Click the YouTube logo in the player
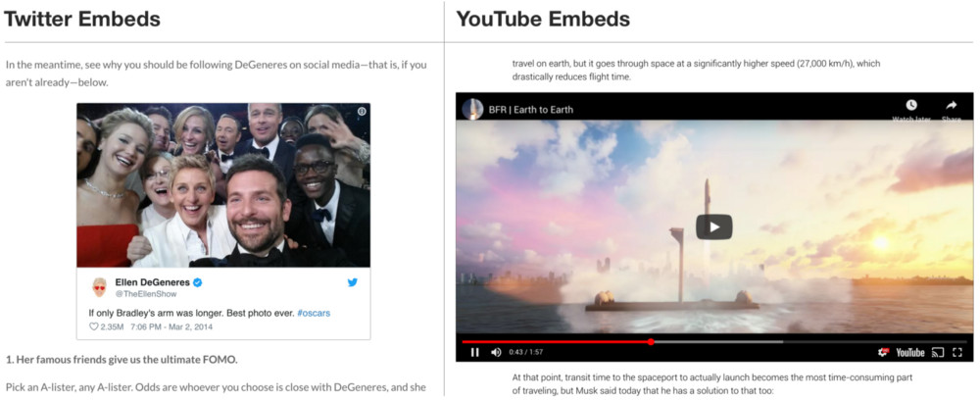 (910, 353)
